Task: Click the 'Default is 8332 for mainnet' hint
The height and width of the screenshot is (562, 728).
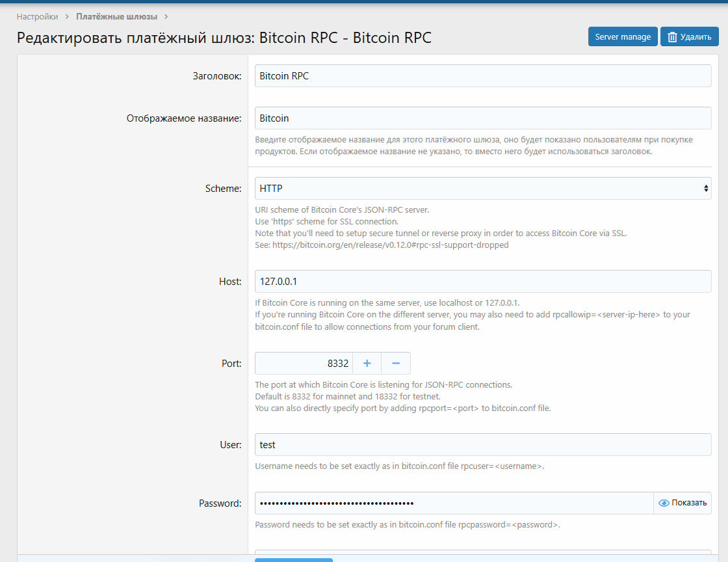Action: click(348, 396)
